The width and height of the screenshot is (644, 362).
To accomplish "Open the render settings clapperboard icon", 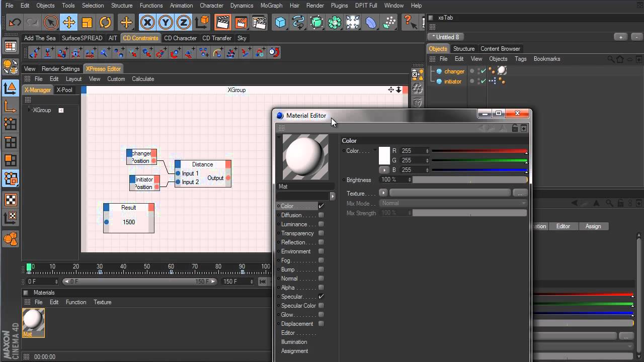I will (259, 22).
